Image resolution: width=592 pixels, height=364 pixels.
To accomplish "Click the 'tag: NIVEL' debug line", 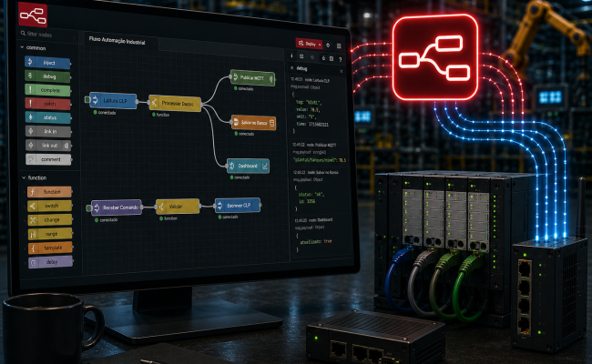I will click(x=308, y=102).
